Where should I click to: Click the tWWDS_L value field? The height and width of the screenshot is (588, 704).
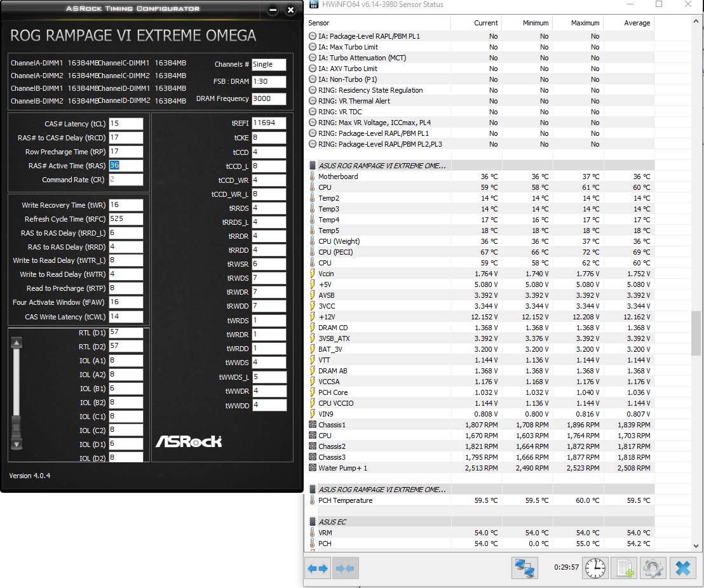269,377
